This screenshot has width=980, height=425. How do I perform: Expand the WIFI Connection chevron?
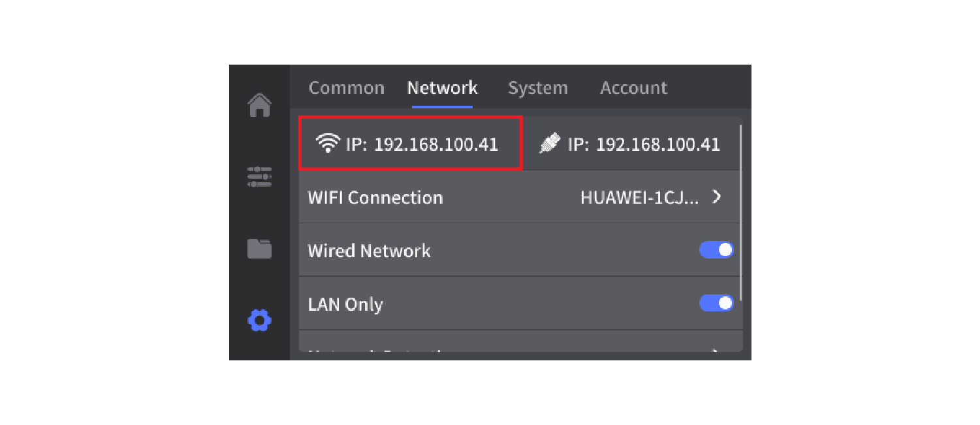pos(717,197)
